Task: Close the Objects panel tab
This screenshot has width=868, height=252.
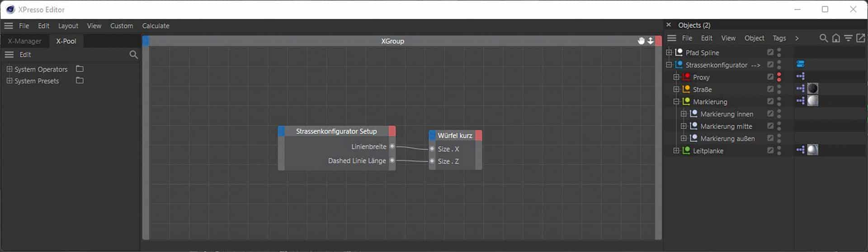Action: pos(669,25)
